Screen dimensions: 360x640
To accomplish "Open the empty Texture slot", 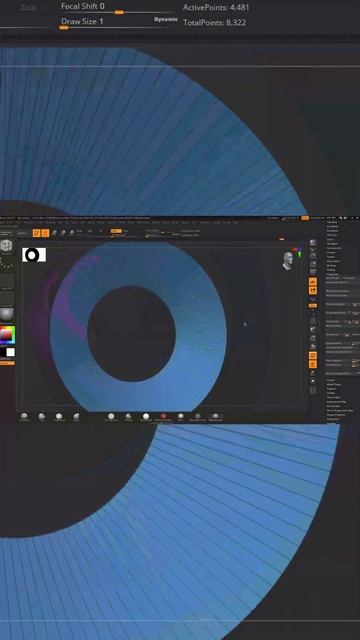I will 7,298.
